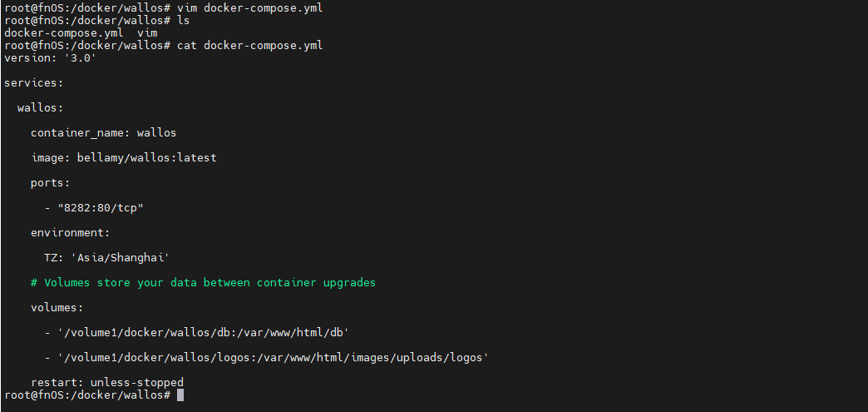Click the 'restart: unless-stopped' line
868x412 pixels.
pyautogui.click(x=107, y=383)
